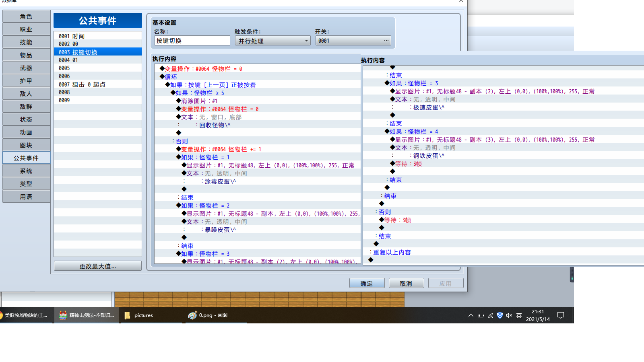Select common event 0001 时间
Image resolution: width=644 pixels, height=362 pixels.
[x=98, y=36]
